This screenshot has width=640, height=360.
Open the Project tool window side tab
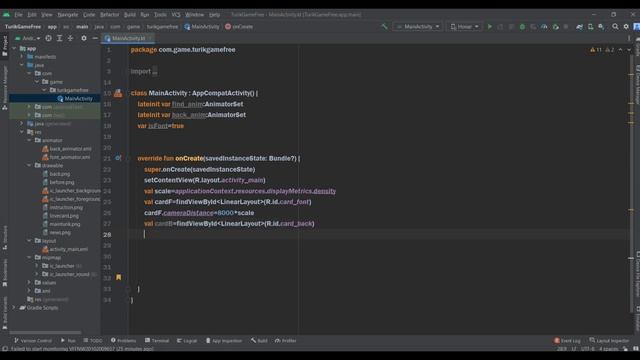coord(4,45)
